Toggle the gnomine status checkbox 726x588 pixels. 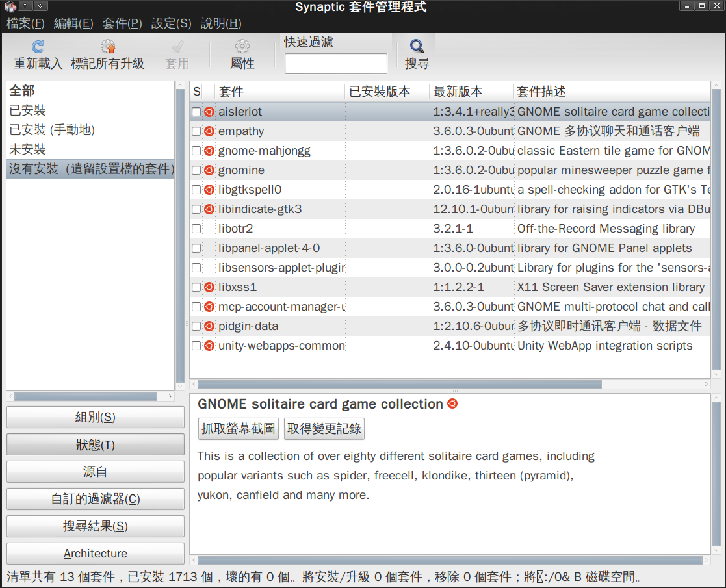coord(196,170)
